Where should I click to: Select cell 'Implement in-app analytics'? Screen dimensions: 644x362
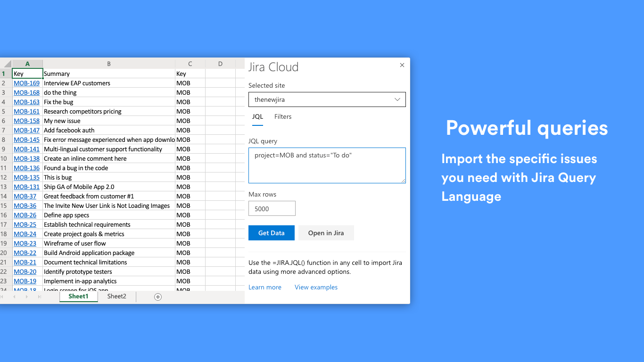pos(109,281)
